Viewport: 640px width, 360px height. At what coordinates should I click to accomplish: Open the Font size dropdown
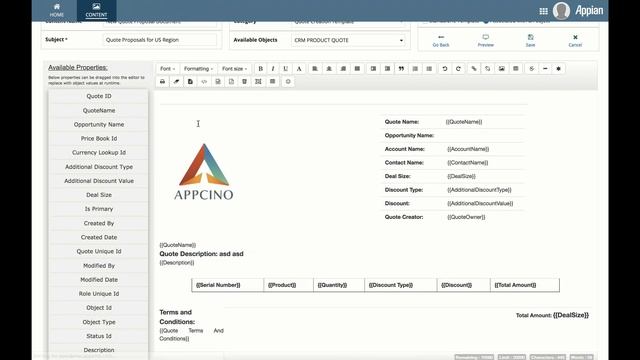[x=234, y=69]
